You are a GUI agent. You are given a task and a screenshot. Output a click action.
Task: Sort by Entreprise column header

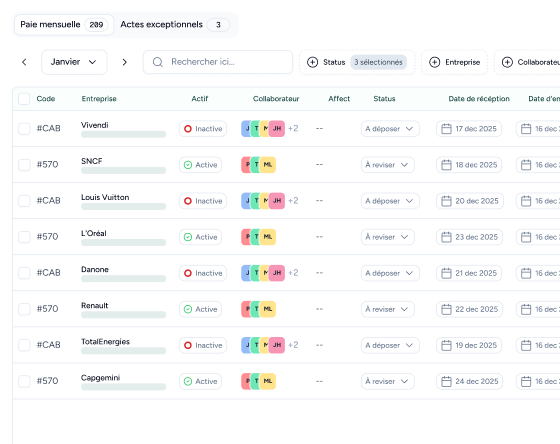coord(99,99)
